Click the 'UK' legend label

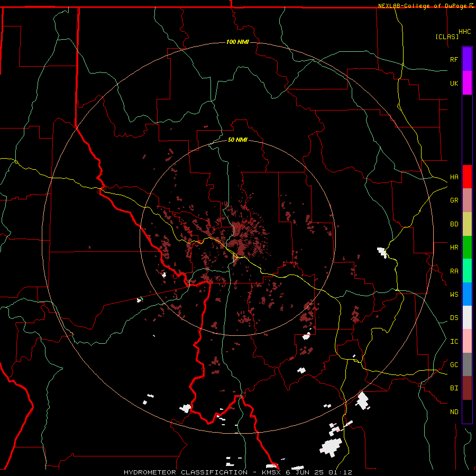pos(454,83)
